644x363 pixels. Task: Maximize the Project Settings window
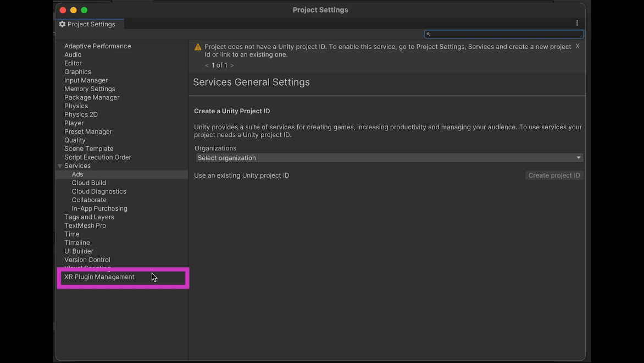[x=84, y=10]
